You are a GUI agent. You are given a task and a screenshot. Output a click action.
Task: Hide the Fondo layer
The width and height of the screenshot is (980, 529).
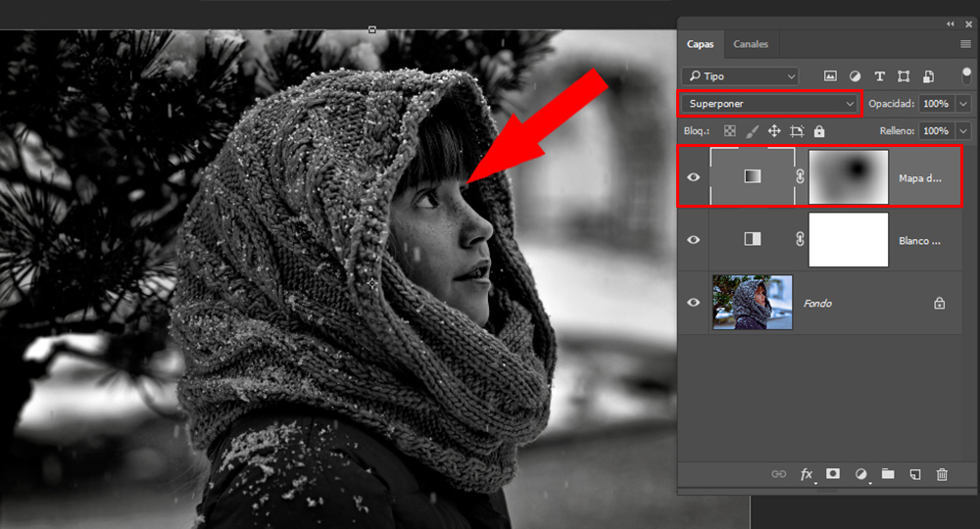693,303
